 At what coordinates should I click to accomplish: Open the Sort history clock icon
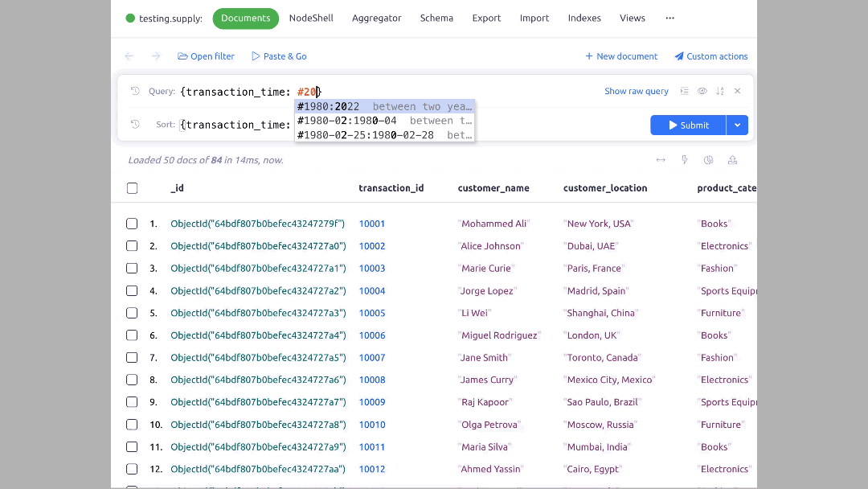135,125
